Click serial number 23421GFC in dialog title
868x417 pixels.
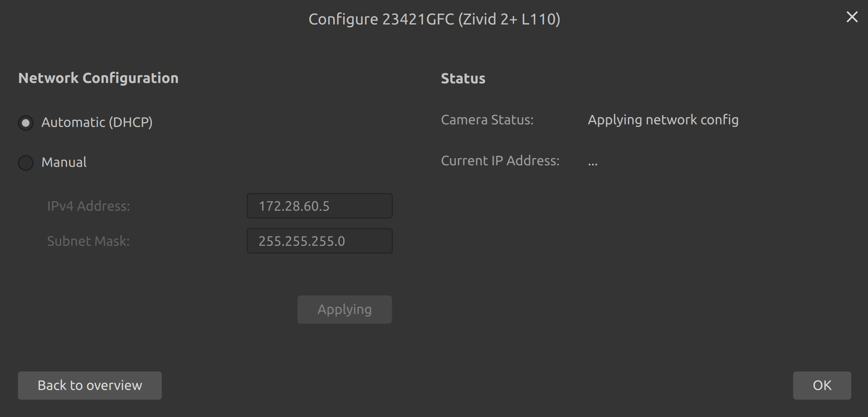[x=418, y=19]
